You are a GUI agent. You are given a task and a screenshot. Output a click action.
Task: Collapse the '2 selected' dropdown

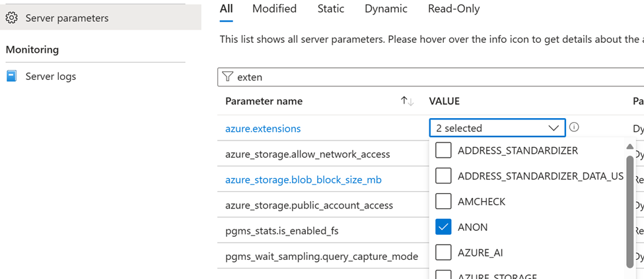(x=554, y=128)
